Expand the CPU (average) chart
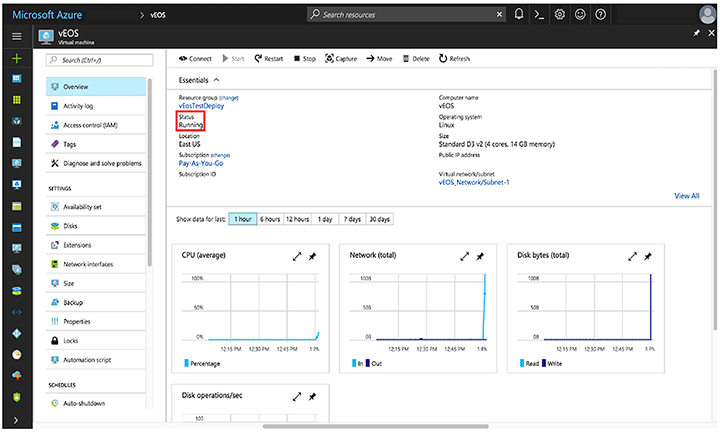 click(x=297, y=257)
